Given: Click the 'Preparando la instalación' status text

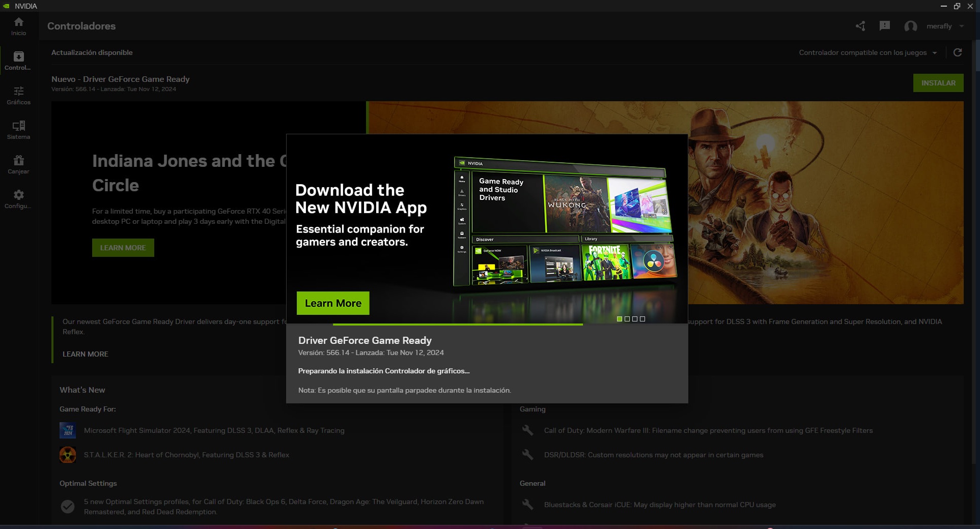Looking at the screenshot, I should (x=384, y=371).
